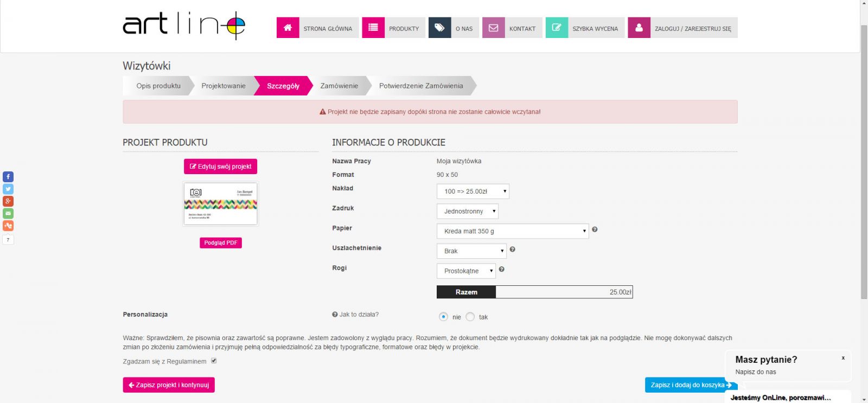Click the home icon in navigation
Viewport: 868px width, 403px height.
coord(288,28)
